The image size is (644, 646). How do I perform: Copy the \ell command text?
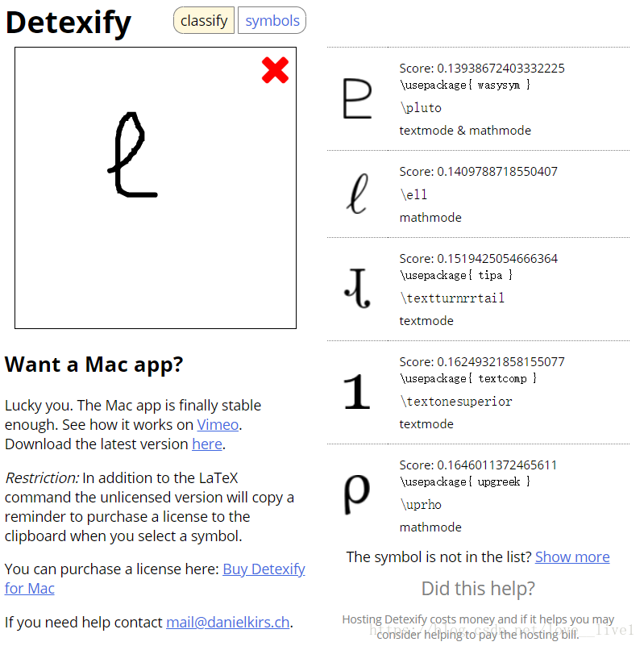point(413,195)
